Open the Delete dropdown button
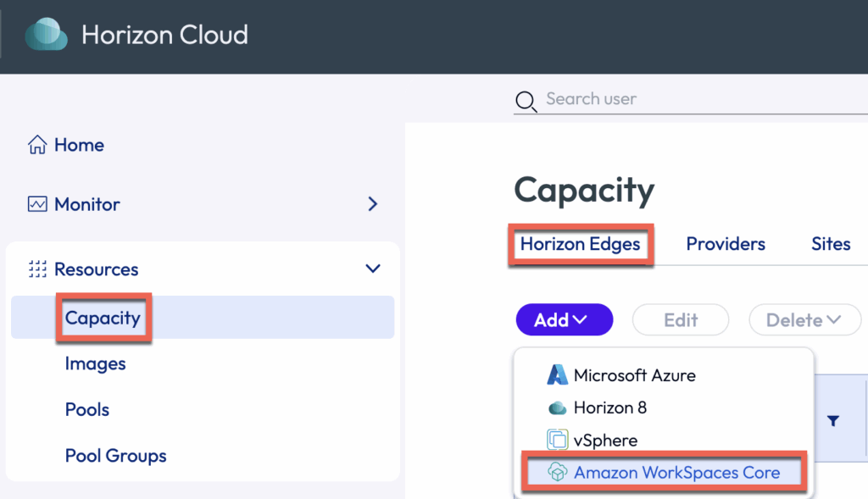 [x=804, y=320]
